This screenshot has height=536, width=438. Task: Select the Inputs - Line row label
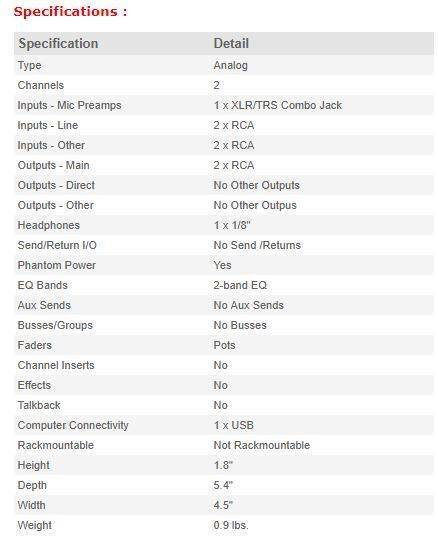click(48, 125)
